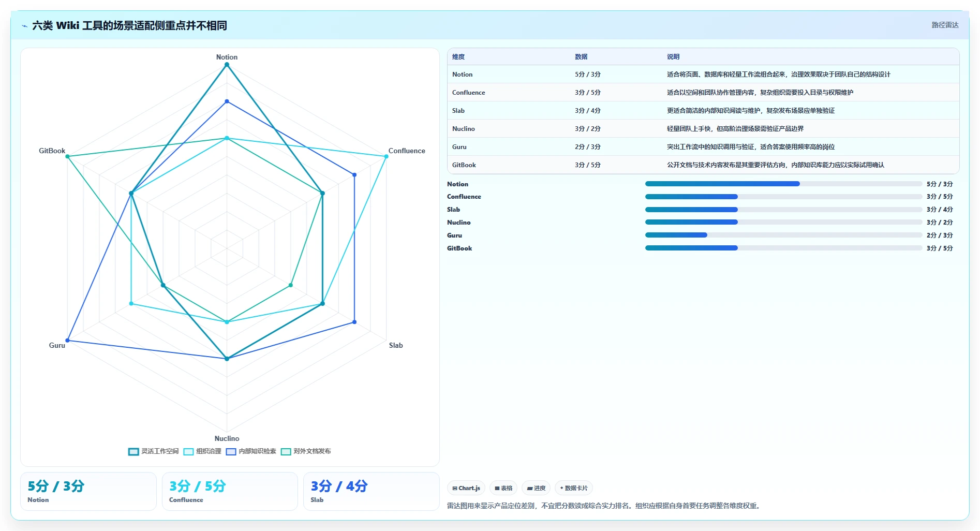
Task: Select the Notion score card 5分 / 3分
Action: coord(88,491)
